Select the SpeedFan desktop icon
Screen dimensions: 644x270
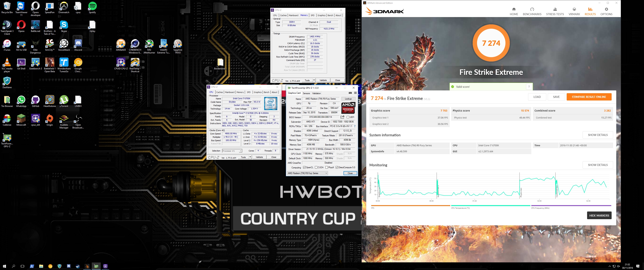pos(50,8)
